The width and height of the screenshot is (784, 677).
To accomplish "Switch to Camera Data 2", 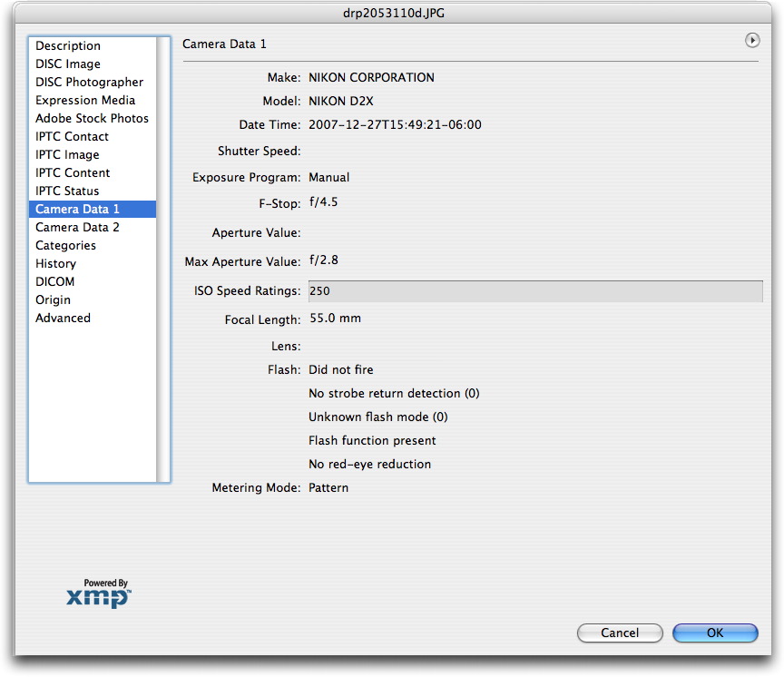I will (x=77, y=228).
